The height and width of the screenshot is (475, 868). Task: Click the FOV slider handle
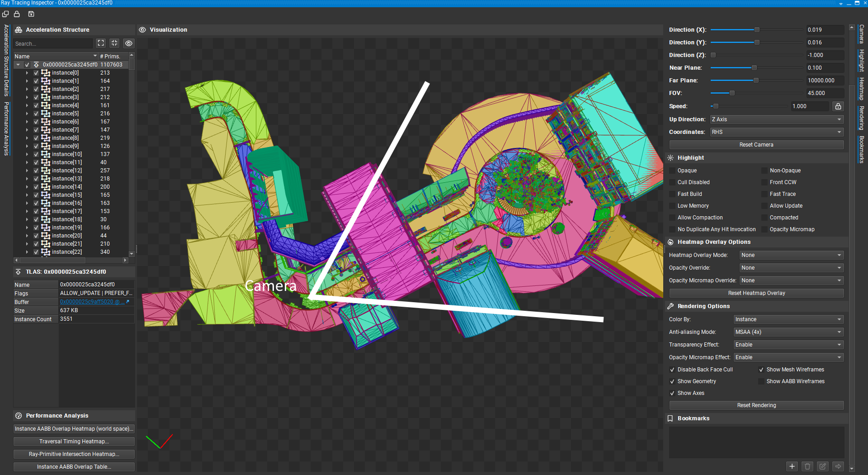[732, 93]
